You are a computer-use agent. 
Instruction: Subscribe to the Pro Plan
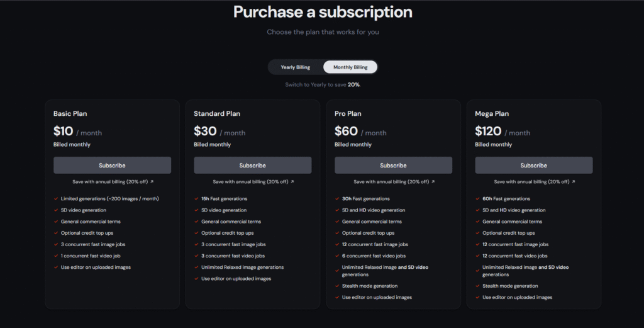pyautogui.click(x=394, y=165)
